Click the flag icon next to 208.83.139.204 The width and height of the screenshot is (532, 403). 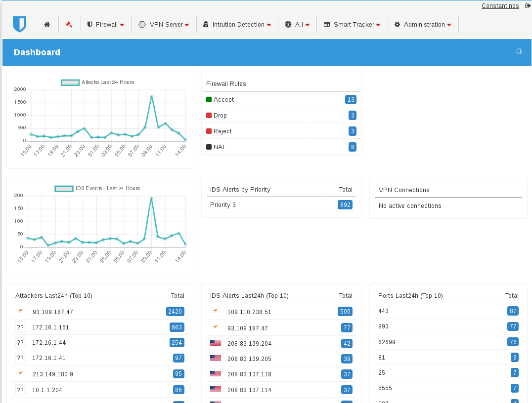pyautogui.click(x=216, y=343)
